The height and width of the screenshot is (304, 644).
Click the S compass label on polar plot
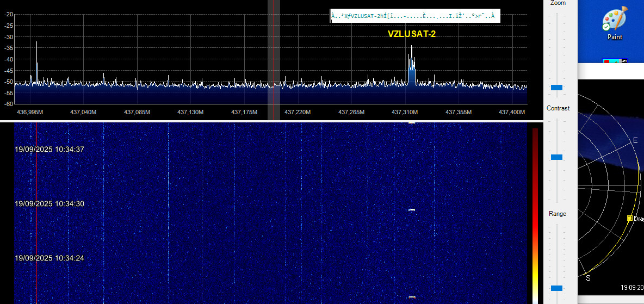[x=588, y=278]
